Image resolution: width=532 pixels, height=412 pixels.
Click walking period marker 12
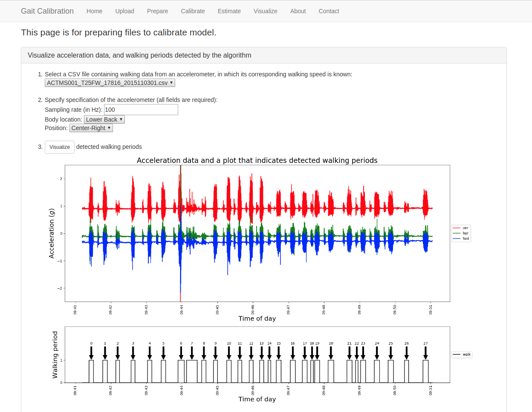click(x=251, y=351)
